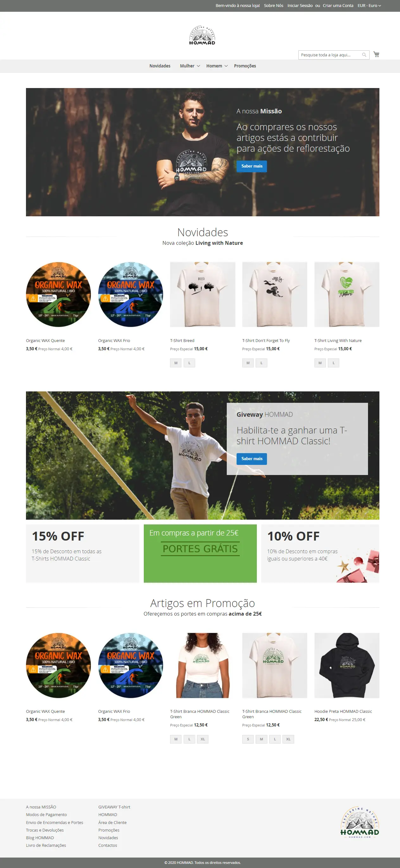Open T-Shirt Living With Nature image
Image resolution: width=400 pixels, height=868 pixels.
pyautogui.click(x=347, y=294)
